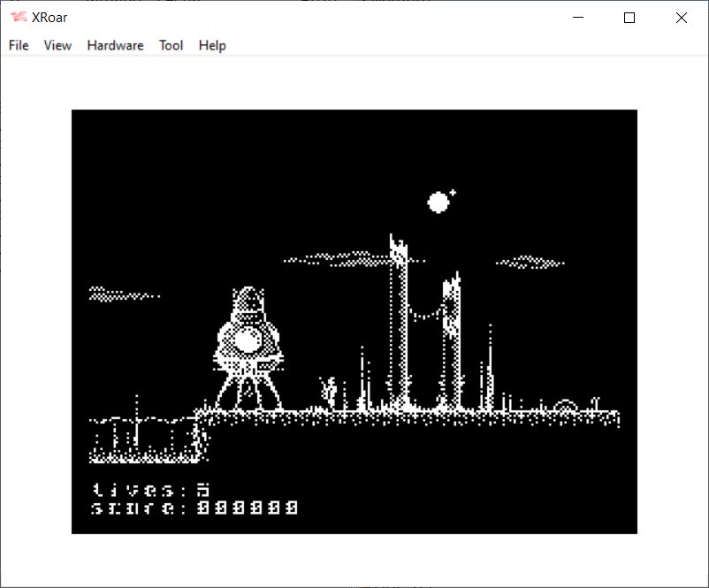The image size is (709, 588).
Task: Open the Tool menu
Action: coord(171,45)
